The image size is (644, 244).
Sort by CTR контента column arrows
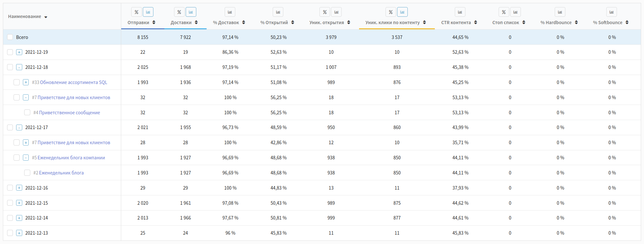475,23
